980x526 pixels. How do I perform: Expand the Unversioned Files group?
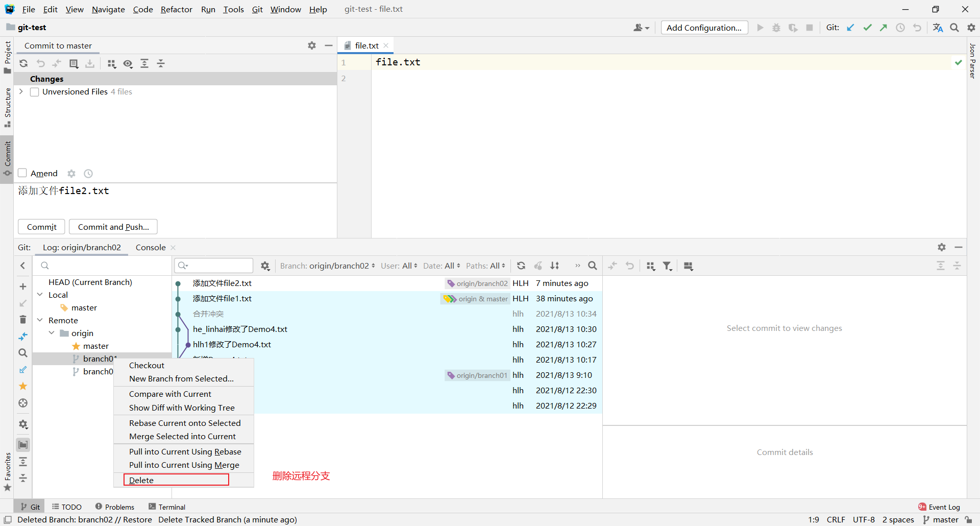pos(20,92)
